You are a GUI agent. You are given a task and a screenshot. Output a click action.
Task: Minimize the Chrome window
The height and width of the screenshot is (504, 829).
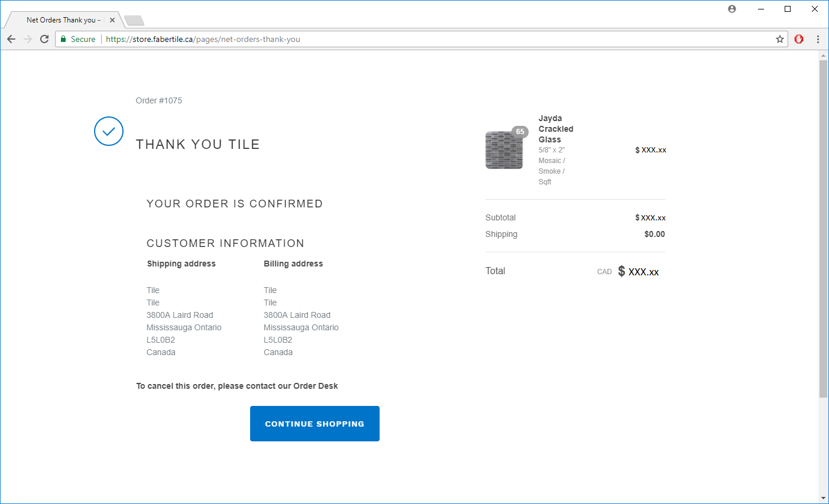(x=760, y=9)
